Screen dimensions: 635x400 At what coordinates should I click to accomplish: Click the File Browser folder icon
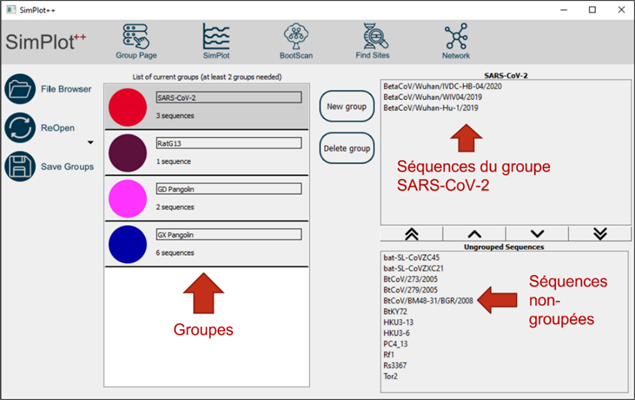click(x=20, y=89)
